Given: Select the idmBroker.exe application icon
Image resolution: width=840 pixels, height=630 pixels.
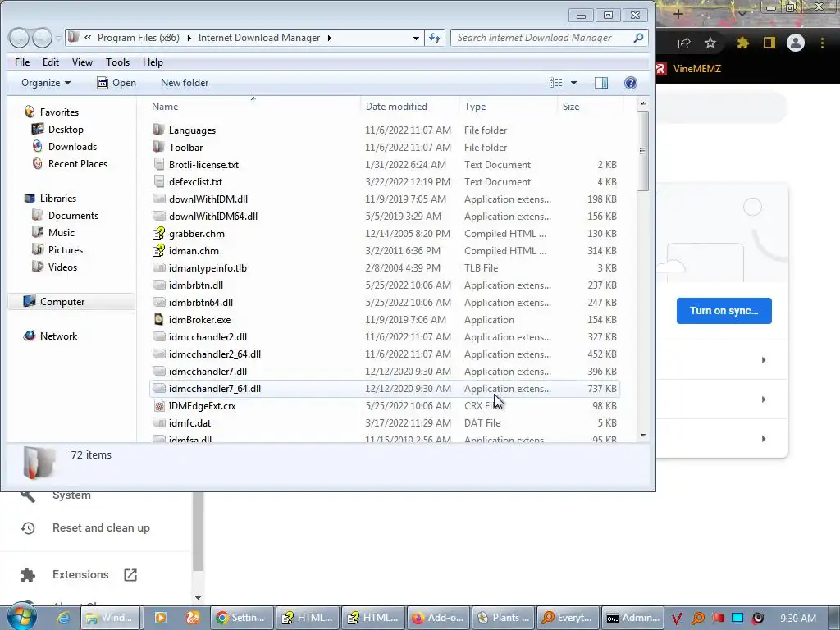Looking at the screenshot, I should tap(158, 319).
